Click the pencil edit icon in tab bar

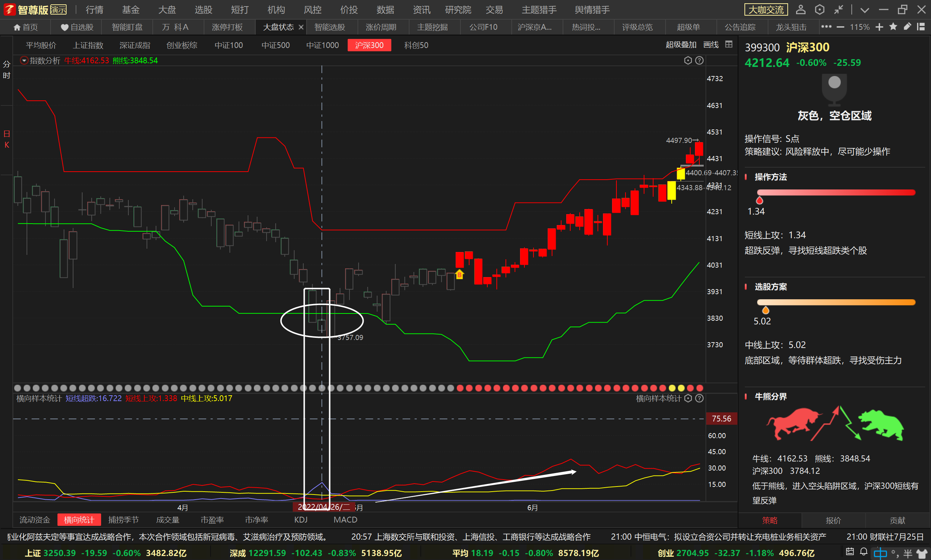[907, 27]
